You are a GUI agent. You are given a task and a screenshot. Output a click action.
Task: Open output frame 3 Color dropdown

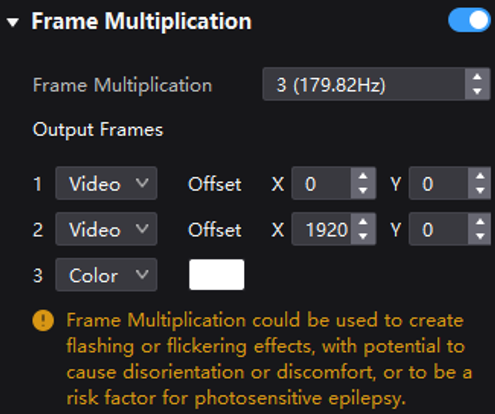pyautogui.click(x=106, y=275)
